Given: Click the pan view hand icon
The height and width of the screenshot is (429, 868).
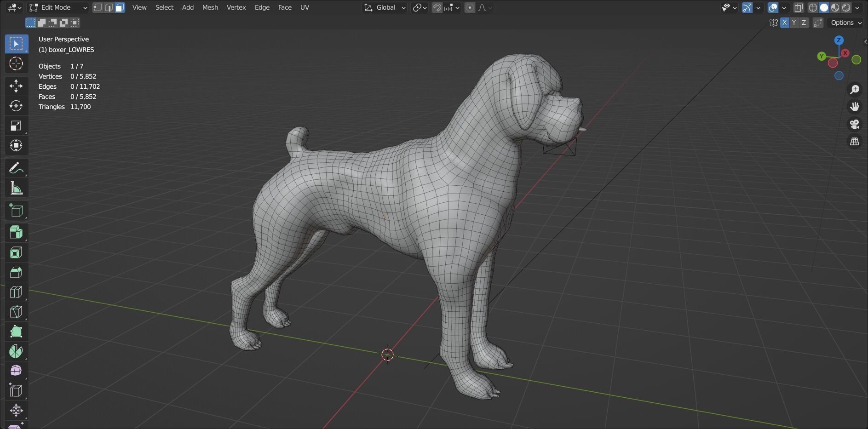Looking at the screenshot, I should tap(855, 107).
